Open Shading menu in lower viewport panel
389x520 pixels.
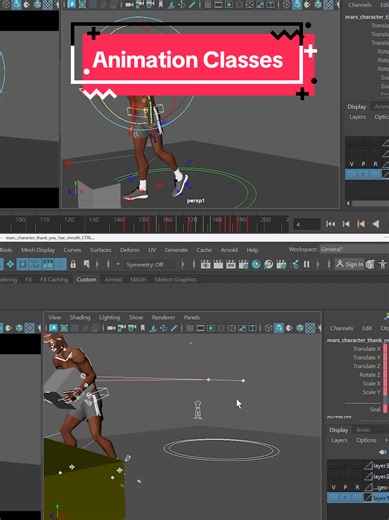click(x=80, y=317)
